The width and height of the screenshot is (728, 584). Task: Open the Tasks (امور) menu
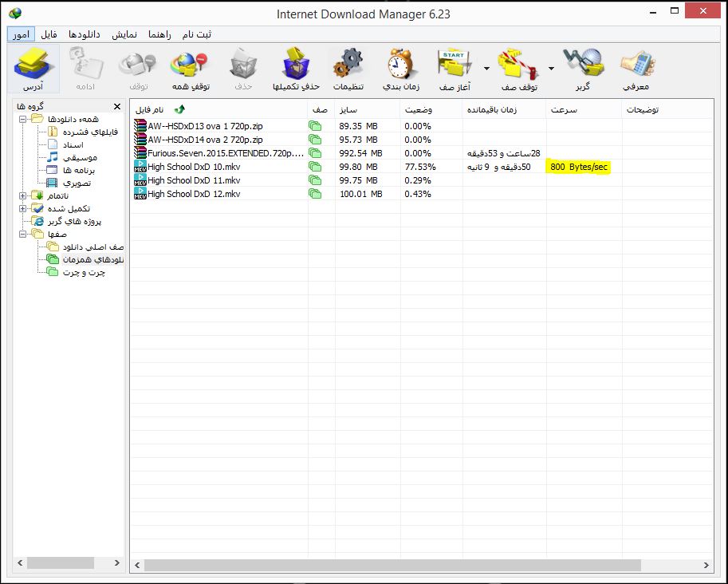[x=21, y=34]
